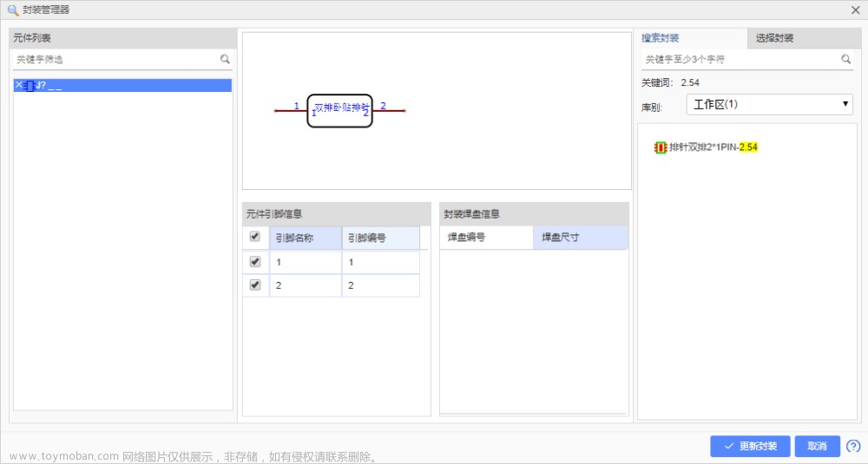Uncheck the checkbox for pin 1 row
The image size is (868, 464).
click(x=254, y=262)
